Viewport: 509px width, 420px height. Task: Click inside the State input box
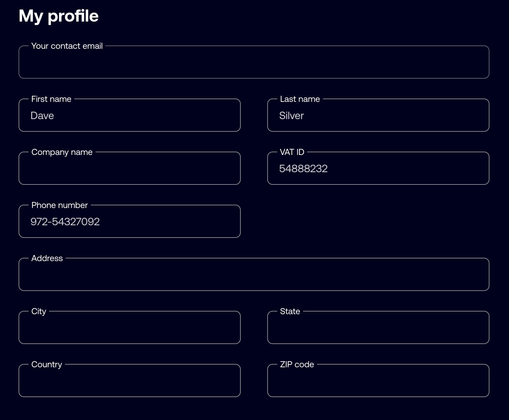click(378, 327)
